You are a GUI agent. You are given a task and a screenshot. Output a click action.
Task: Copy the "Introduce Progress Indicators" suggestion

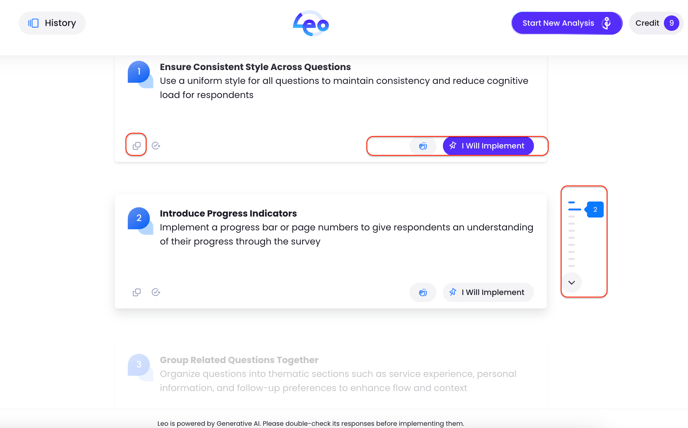click(x=136, y=292)
